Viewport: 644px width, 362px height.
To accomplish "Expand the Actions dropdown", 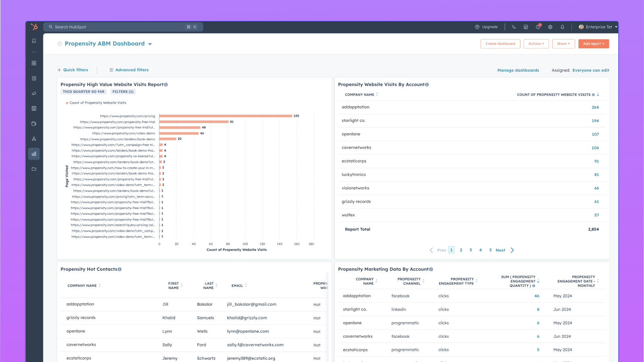I will (536, 43).
